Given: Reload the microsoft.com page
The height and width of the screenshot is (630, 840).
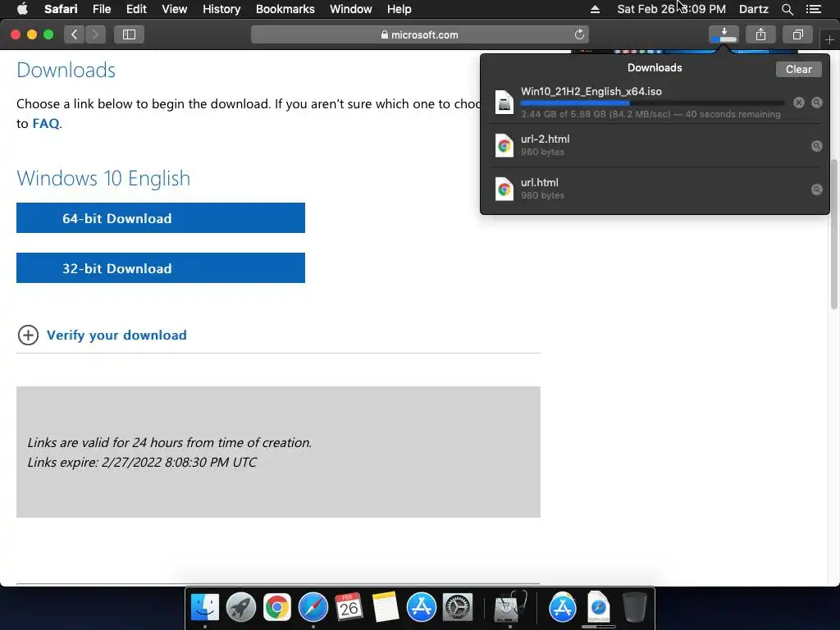Looking at the screenshot, I should (579, 34).
